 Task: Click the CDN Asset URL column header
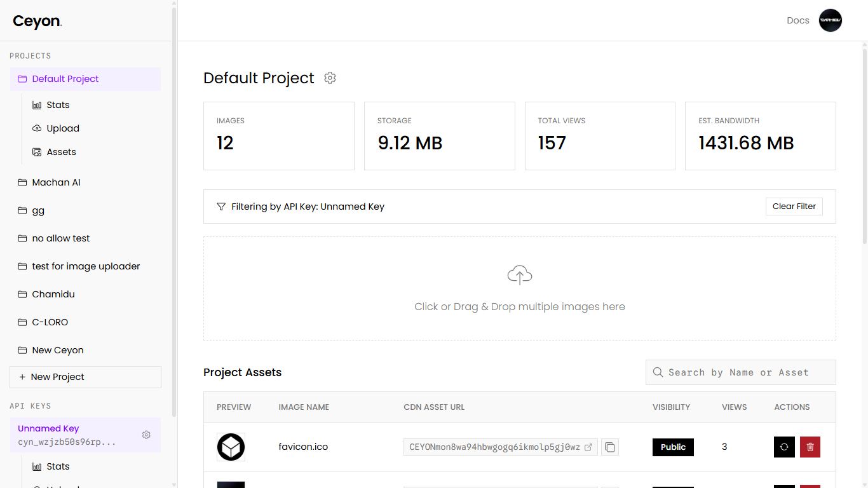click(x=435, y=407)
